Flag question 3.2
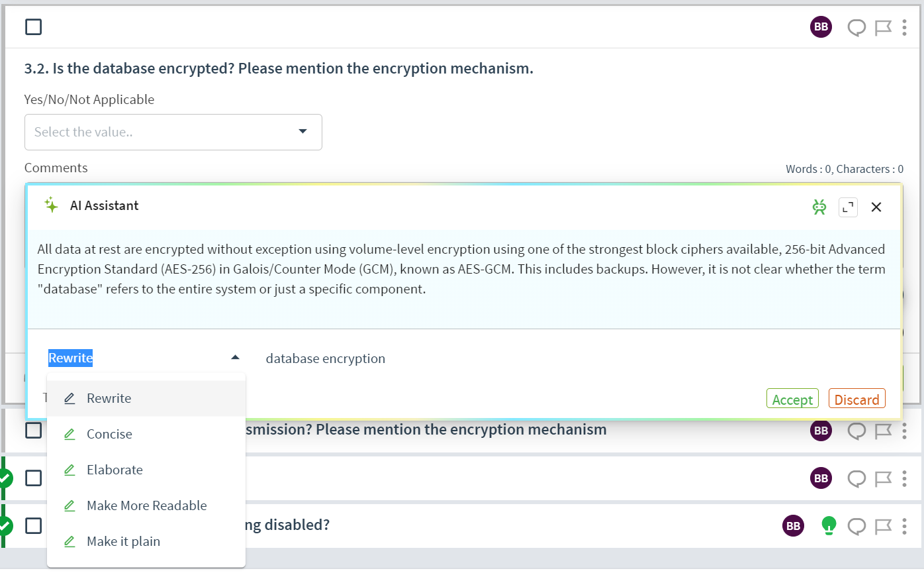The height and width of the screenshot is (577, 924). (883, 27)
